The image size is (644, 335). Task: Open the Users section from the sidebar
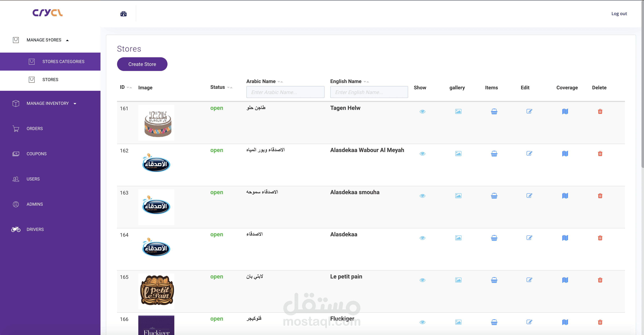pyautogui.click(x=33, y=179)
